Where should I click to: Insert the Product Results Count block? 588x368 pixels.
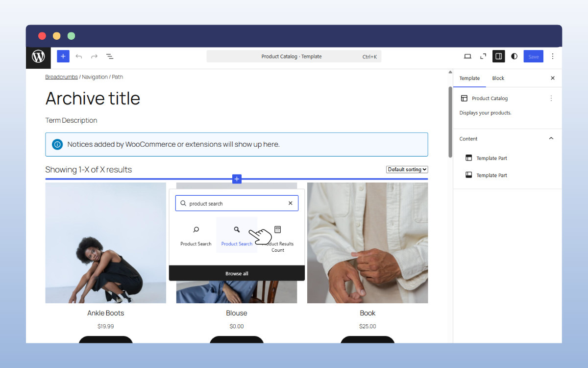(x=278, y=238)
